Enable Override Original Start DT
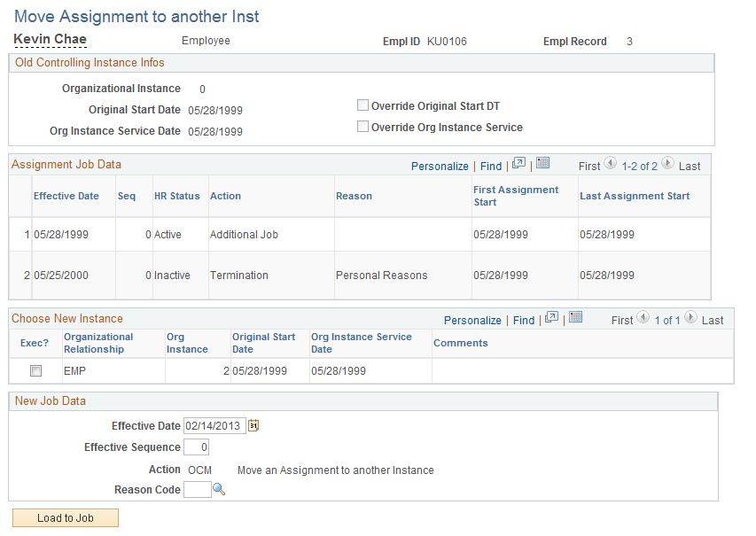756x536 pixels. point(362,105)
